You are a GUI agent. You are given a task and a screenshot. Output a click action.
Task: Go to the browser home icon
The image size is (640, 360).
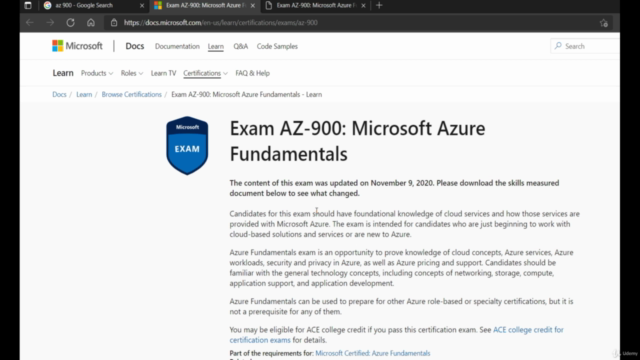pyautogui.click(x=91, y=22)
